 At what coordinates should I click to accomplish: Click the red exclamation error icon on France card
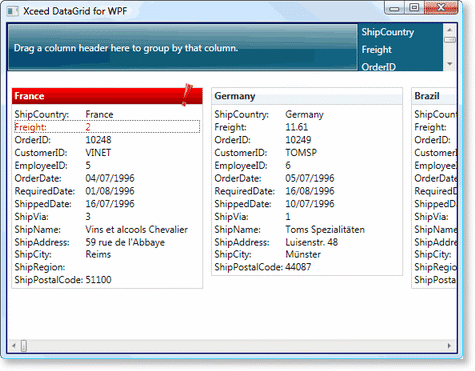(x=187, y=95)
